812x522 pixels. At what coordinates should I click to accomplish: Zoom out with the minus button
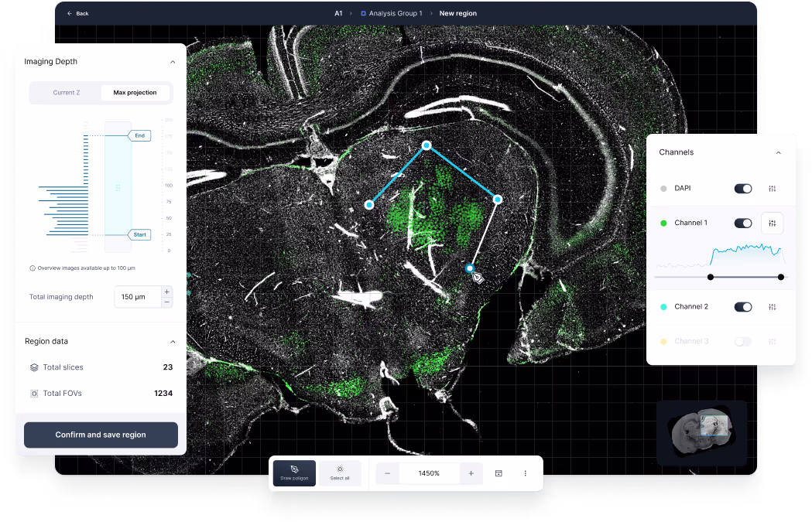point(387,473)
